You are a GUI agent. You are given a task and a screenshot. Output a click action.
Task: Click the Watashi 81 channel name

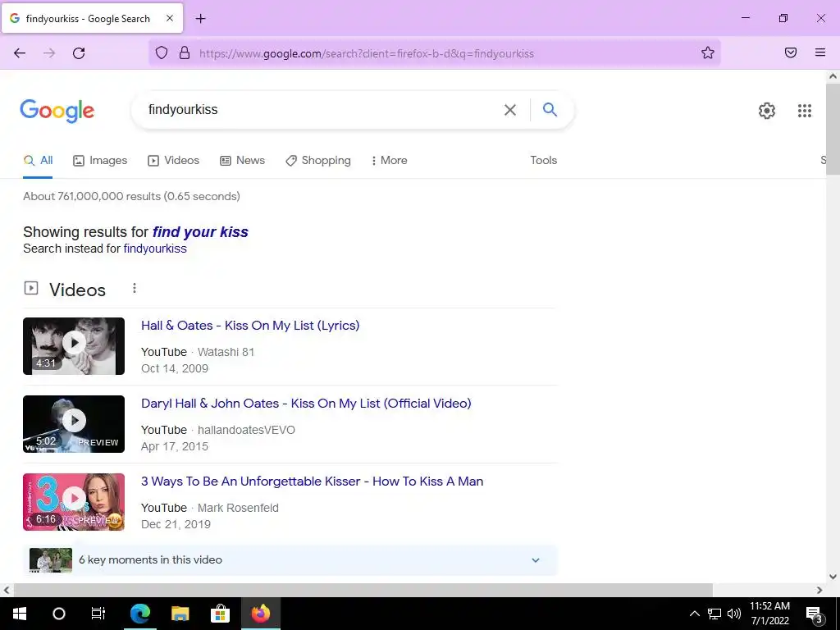pos(226,352)
